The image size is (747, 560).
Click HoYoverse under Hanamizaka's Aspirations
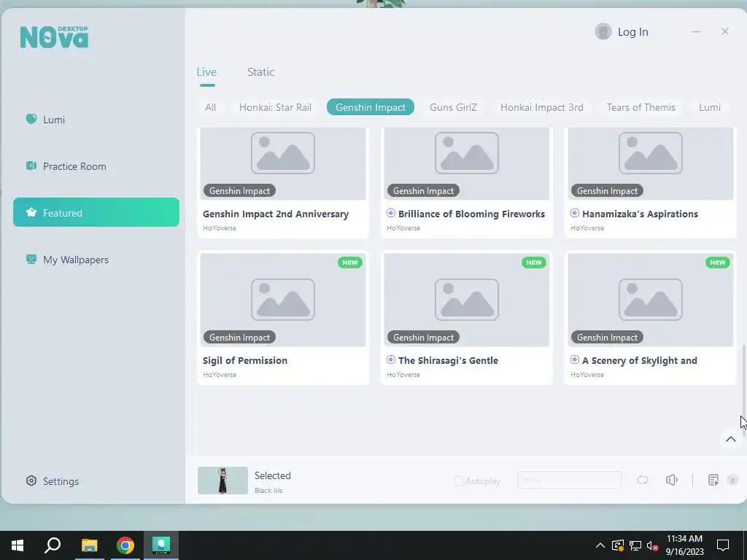[x=587, y=228]
